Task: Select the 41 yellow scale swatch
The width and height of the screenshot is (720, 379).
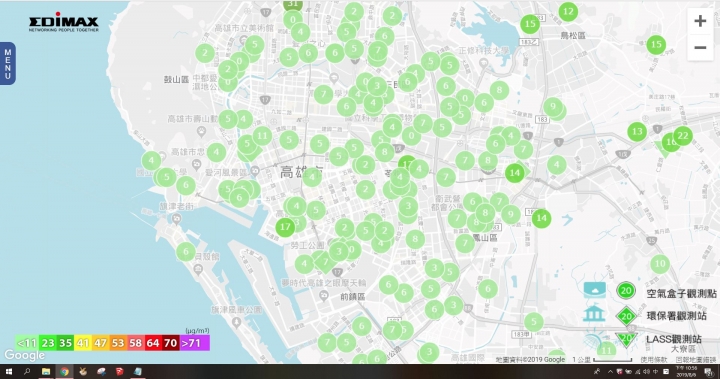Action: (x=83, y=343)
